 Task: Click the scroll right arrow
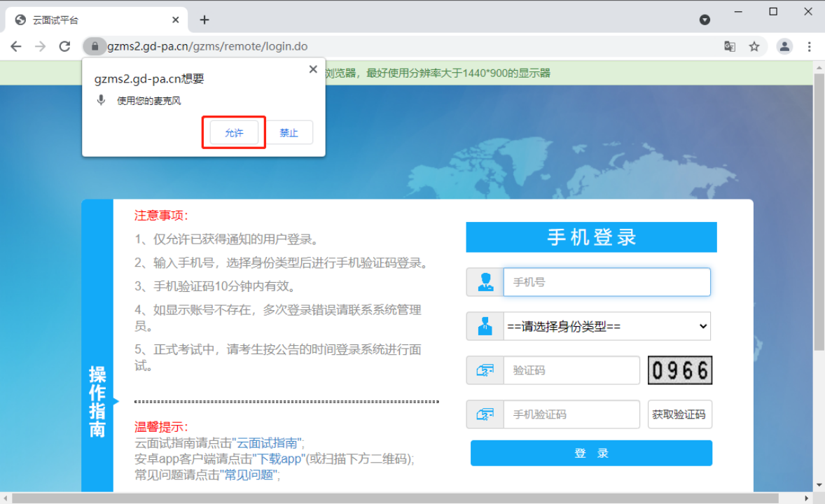click(807, 498)
